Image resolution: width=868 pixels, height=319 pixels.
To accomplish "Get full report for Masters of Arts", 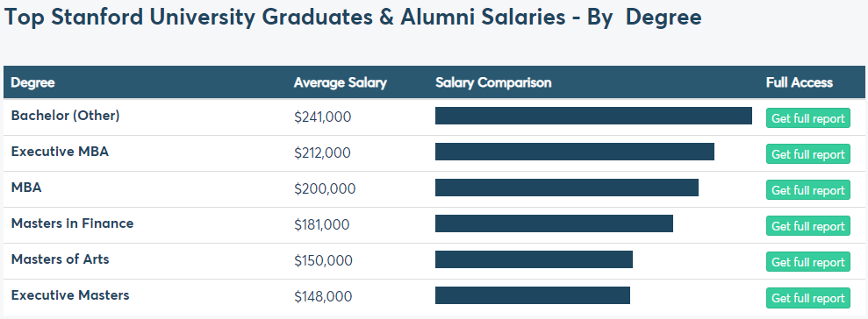I will (x=807, y=261).
